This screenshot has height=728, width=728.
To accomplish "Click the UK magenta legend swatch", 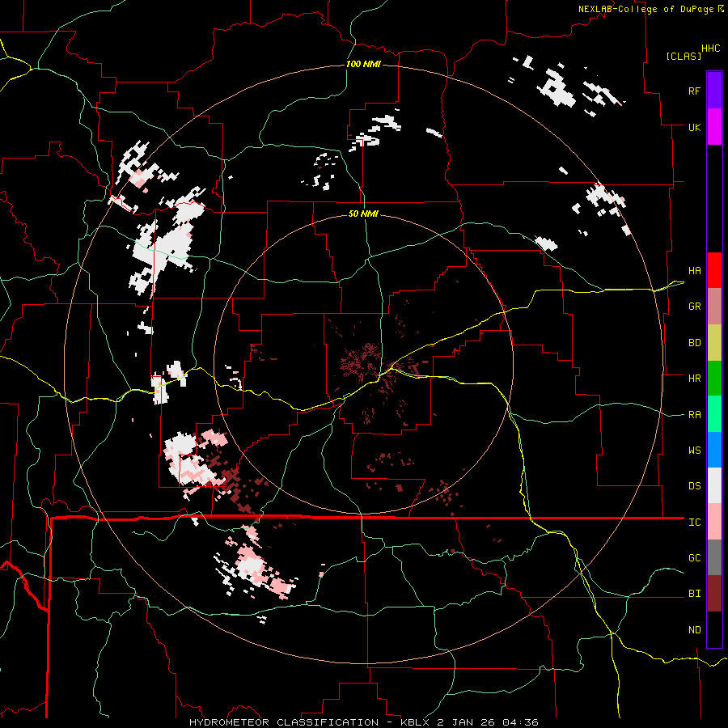I will [714, 127].
